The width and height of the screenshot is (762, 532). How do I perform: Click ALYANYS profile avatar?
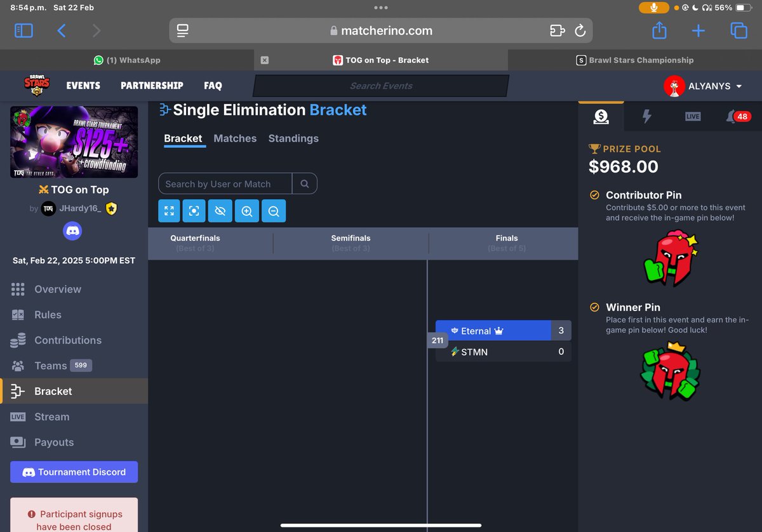pos(674,86)
